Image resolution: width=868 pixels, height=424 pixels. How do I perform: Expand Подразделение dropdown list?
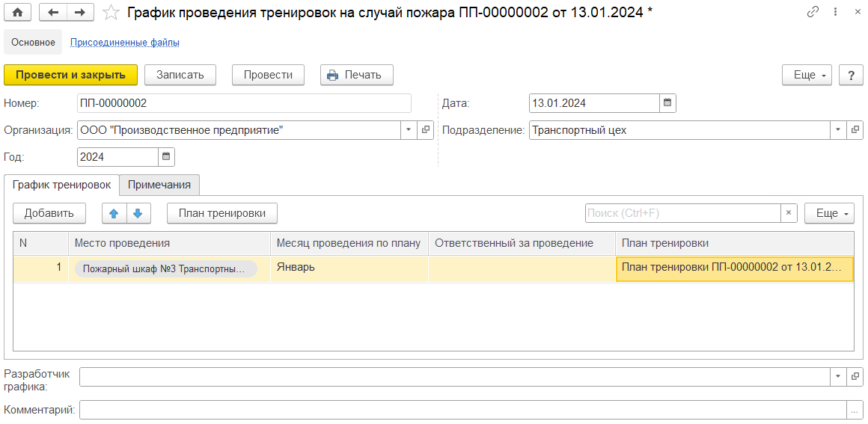(x=837, y=130)
